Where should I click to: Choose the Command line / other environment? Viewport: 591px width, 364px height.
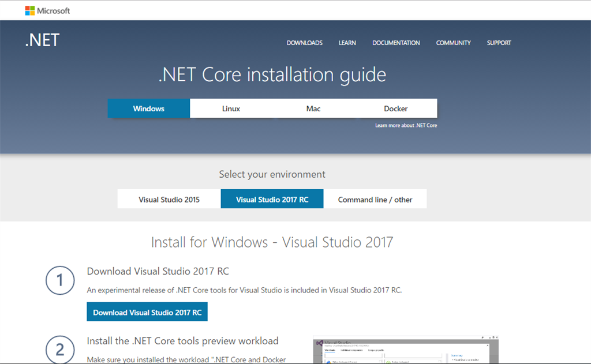coord(375,200)
